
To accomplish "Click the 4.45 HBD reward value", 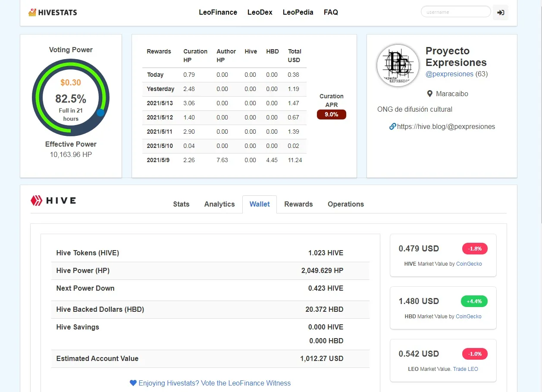I will click(272, 160).
